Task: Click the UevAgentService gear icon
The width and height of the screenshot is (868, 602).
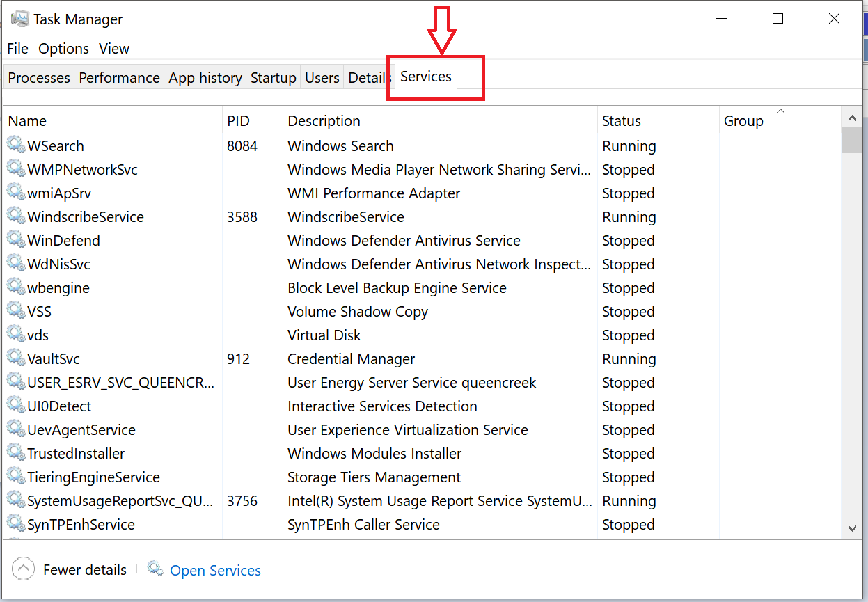Action: pos(16,429)
